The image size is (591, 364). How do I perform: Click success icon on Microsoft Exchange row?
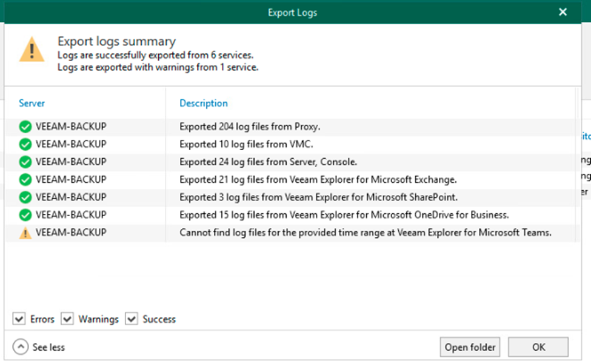point(25,180)
